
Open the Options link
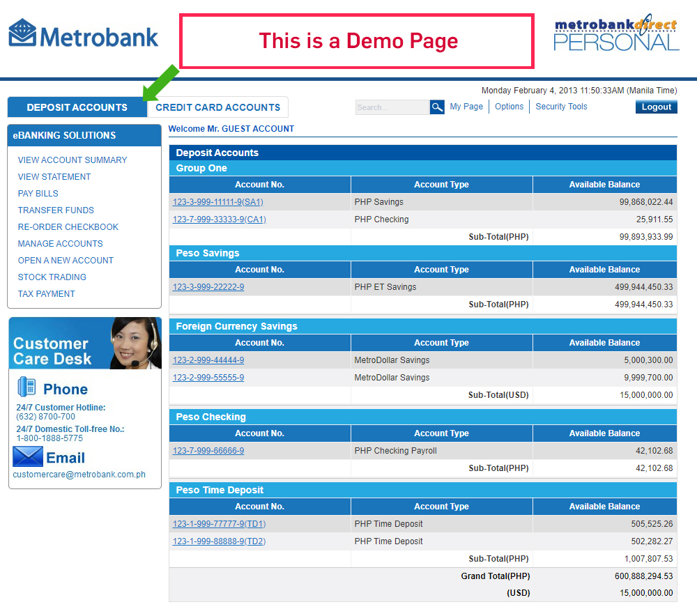coord(509,107)
